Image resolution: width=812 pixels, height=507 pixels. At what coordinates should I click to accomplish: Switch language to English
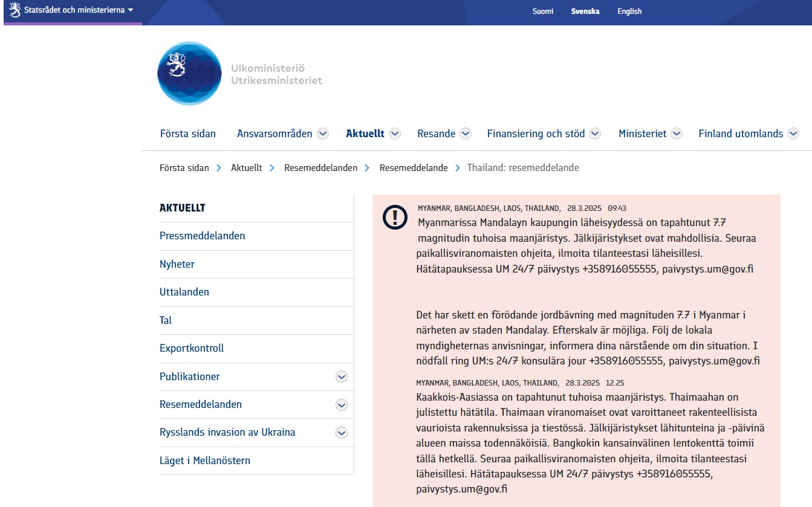[629, 11]
